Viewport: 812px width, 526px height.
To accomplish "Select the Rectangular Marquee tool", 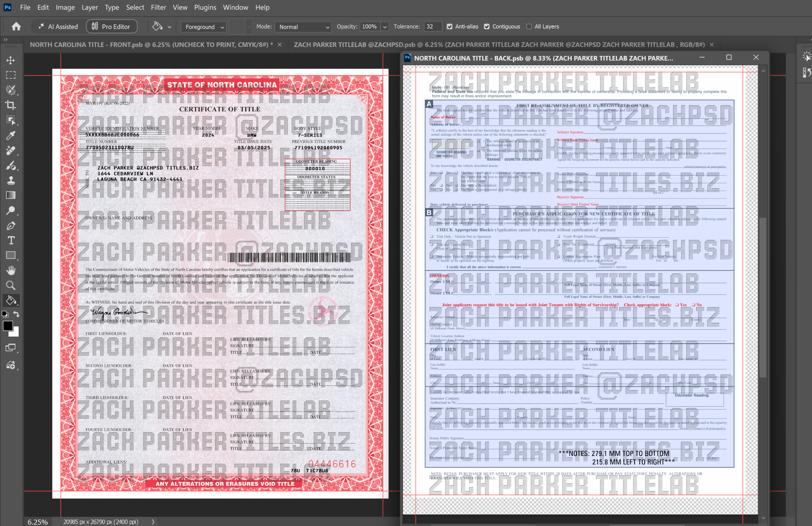I will [x=10, y=75].
